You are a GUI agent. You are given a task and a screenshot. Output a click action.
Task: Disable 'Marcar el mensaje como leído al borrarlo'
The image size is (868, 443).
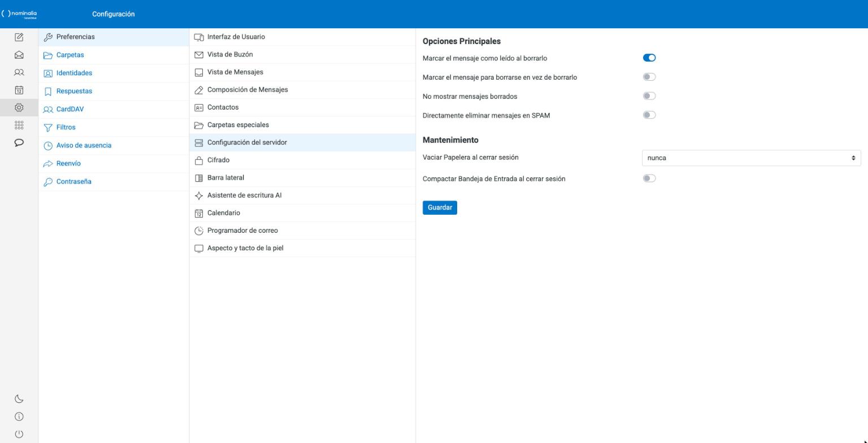pos(649,58)
